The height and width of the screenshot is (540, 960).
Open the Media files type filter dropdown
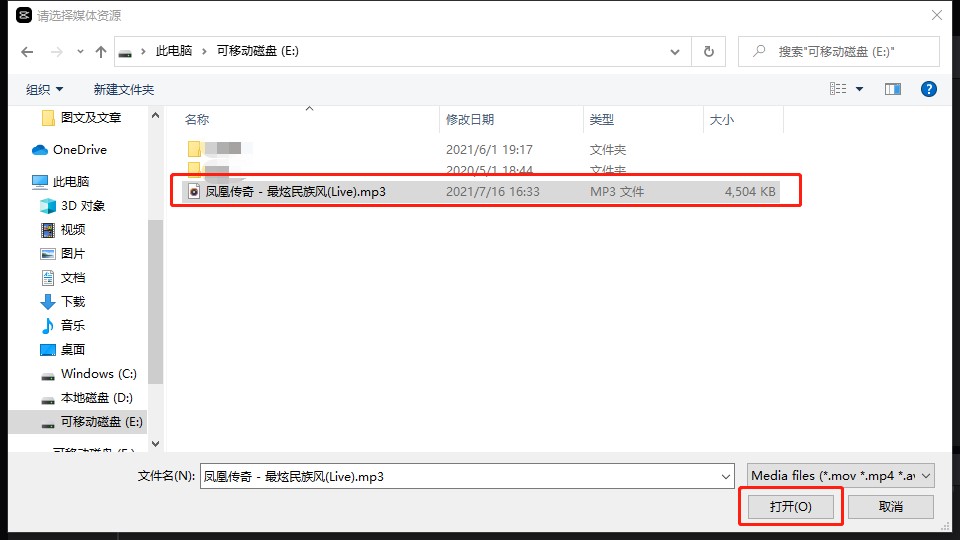[x=841, y=476]
